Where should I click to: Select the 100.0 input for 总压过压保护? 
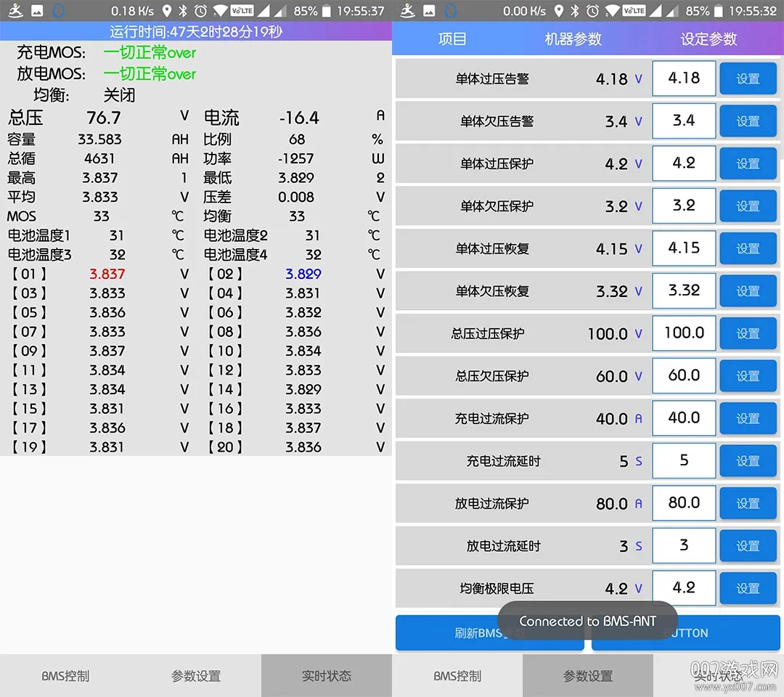click(x=683, y=333)
